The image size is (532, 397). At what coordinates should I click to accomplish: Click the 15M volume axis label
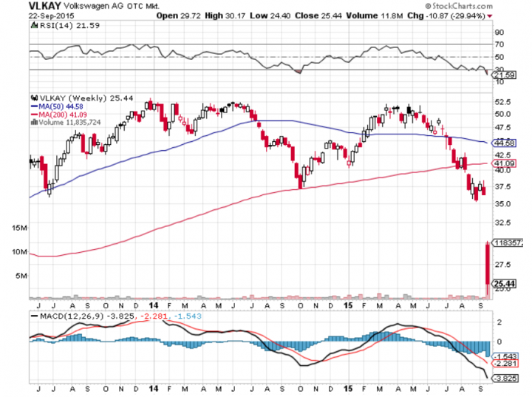19,228
